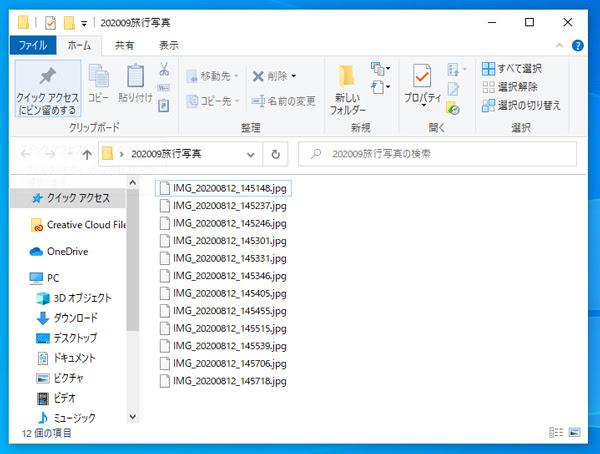Collapse the ribbon with the chevron
600x454 pixels.
[559, 46]
